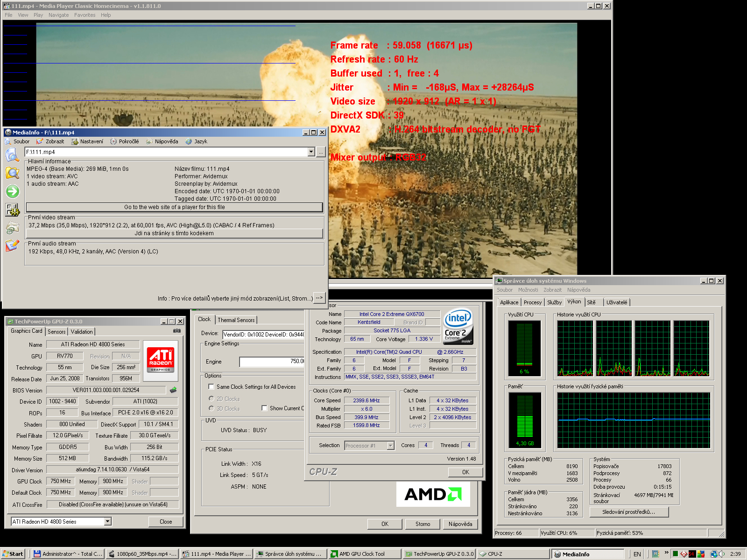This screenshot has height=560, width=747.
Task: Switch to the AMD GPU Clock Tool taskbar button
Action: pyautogui.click(x=365, y=554)
